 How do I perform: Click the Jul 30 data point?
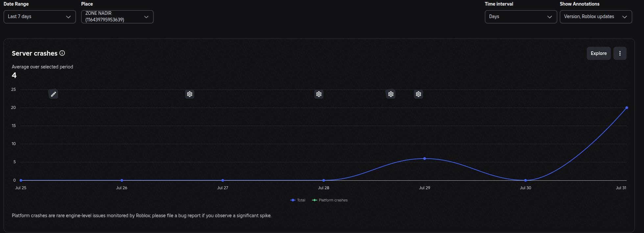525,180
